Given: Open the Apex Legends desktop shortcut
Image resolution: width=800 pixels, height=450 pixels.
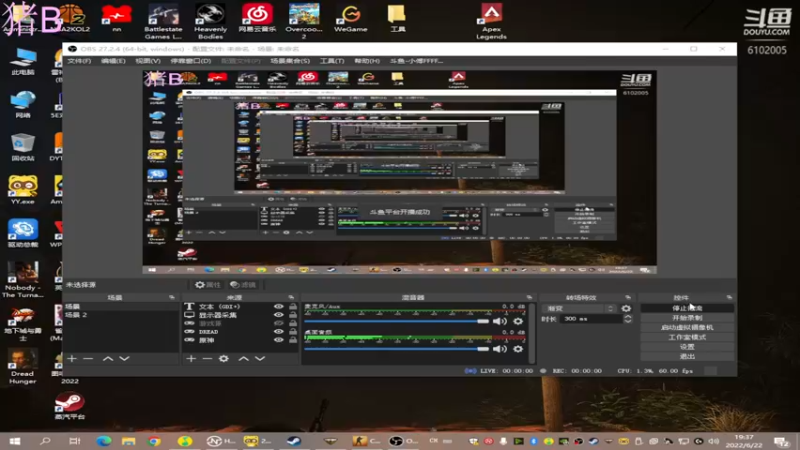Looking at the screenshot, I should [x=491, y=21].
